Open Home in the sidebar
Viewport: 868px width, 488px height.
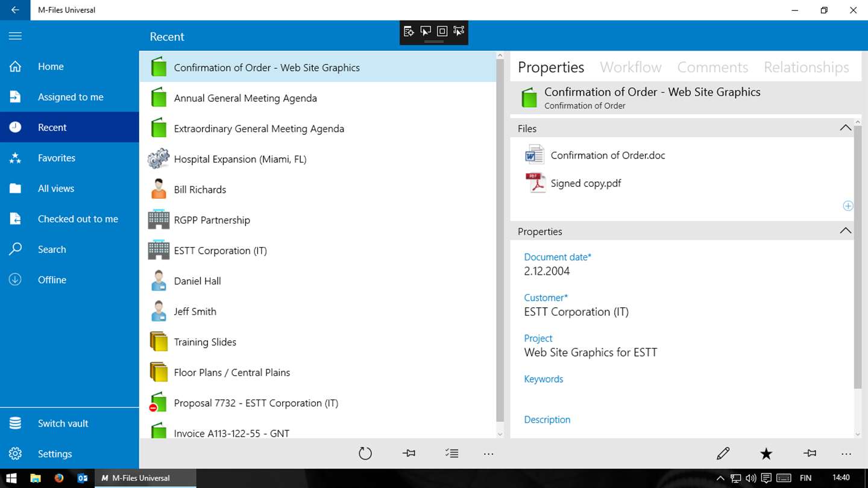pyautogui.click(x=69, y=66)
